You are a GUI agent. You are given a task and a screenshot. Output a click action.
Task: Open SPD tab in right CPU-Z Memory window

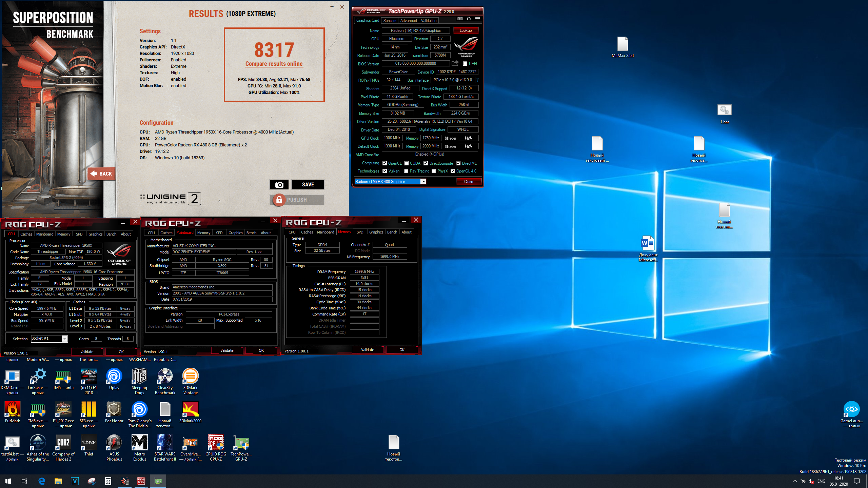pos(360,232)
